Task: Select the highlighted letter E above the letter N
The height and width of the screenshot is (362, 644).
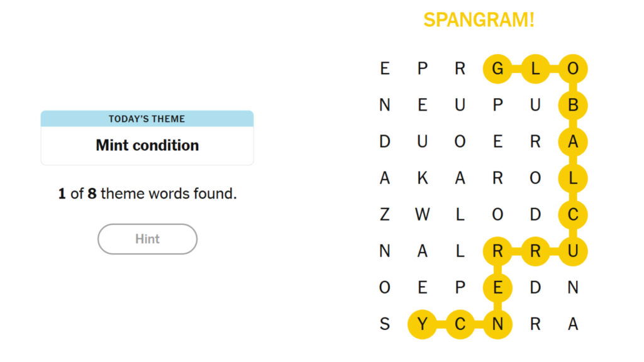Action: [497, 288]
